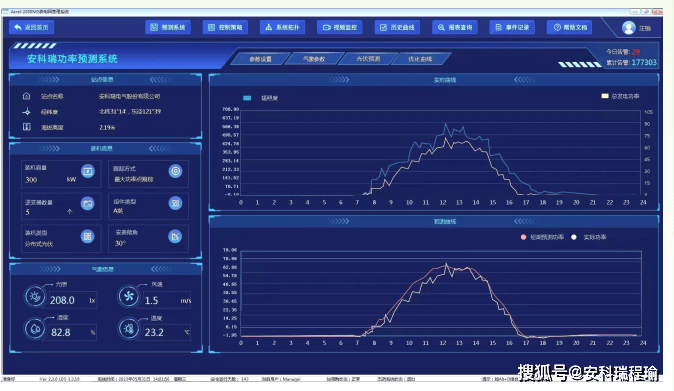Toggle the pink forecast power legend dot
Image resolution: width=674 pixels, height=391 pixels.
pyautogui.click(x=523, y=237)
